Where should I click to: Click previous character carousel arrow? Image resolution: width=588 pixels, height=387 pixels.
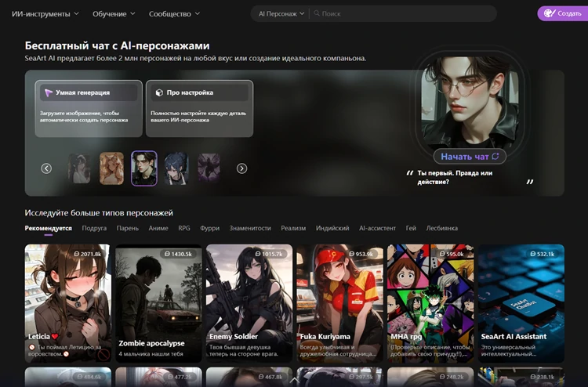tap(46, 168)
